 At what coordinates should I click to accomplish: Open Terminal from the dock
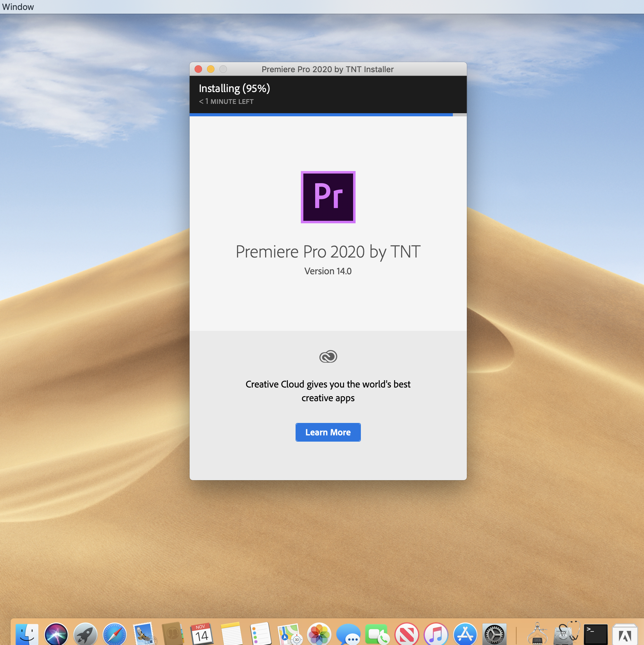click(x=595, y=634)
